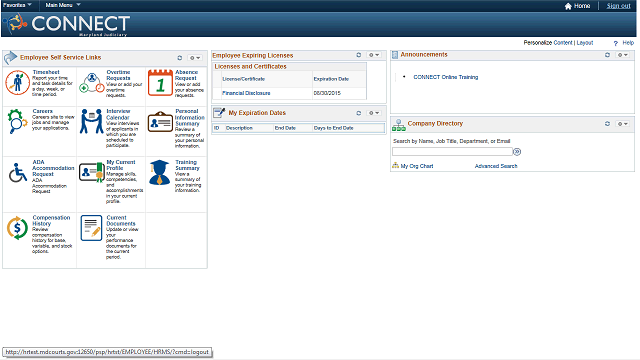The height and width of the screenshot is (360, 640).
Task: Click the Compensation History title link
Action: tap(51, 221)
